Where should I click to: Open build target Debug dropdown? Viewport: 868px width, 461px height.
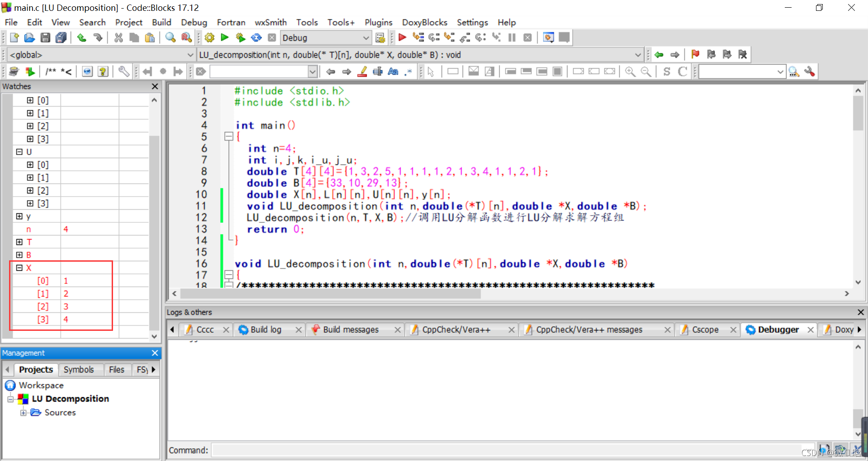326,38
